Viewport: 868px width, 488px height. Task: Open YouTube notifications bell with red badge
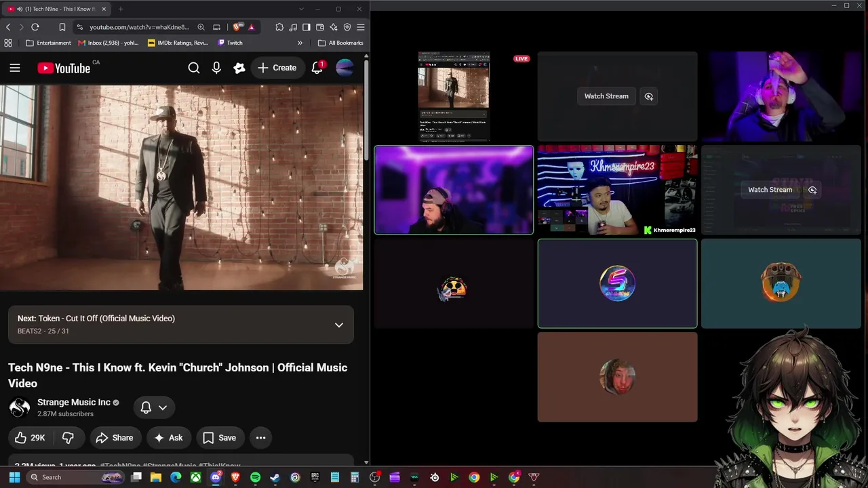click(317, 68)
